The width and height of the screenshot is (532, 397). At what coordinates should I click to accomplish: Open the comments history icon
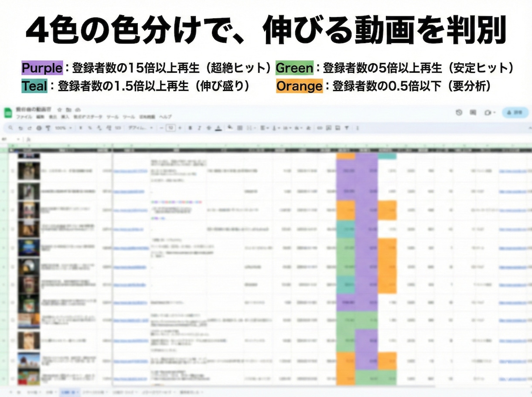[473, 112]
